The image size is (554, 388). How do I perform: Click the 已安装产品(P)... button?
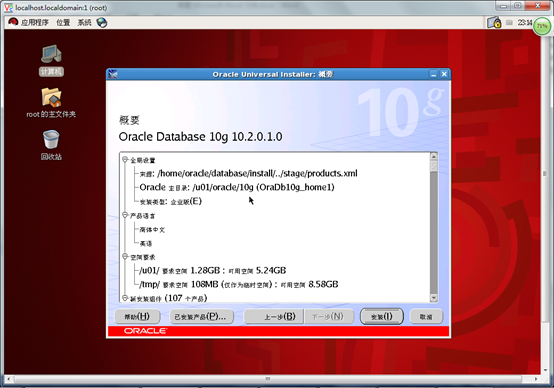[x=202, y=316]
